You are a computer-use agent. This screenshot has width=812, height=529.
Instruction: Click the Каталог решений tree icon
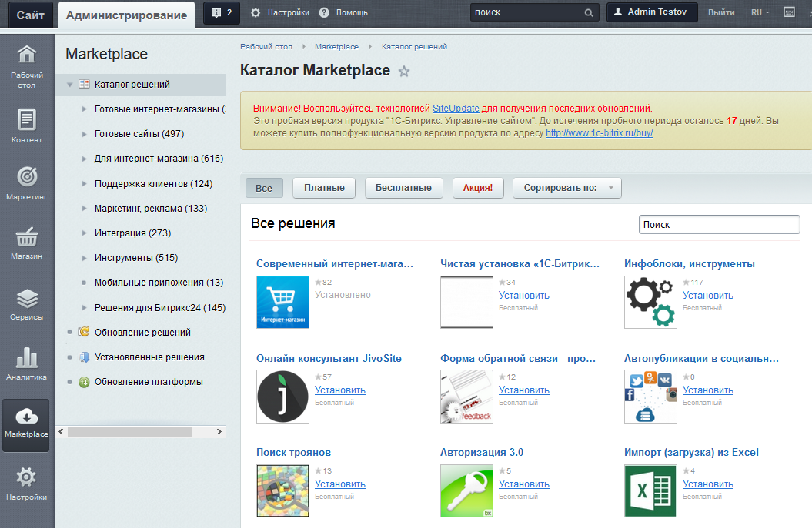click(x=84, y=84)
